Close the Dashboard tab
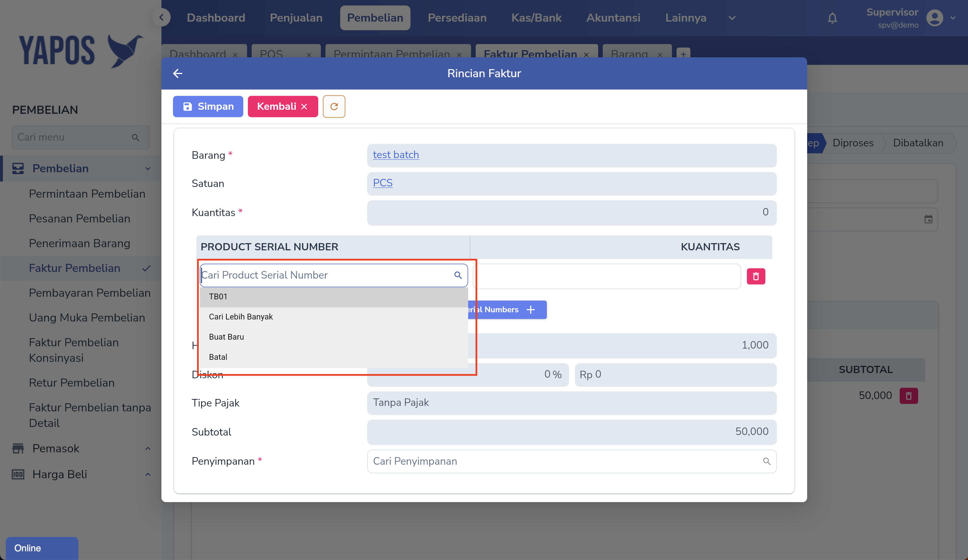 (x=235, y=54)
